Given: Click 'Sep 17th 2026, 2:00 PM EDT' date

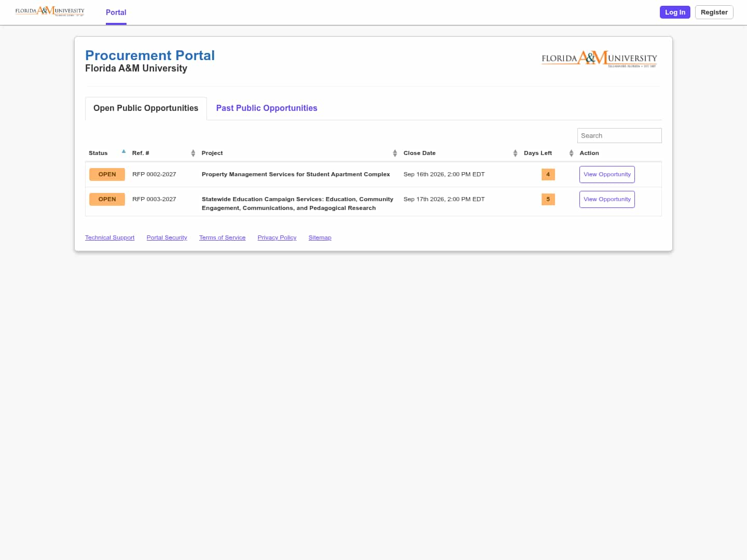Looking at the screenshot, I should [444, 200].
